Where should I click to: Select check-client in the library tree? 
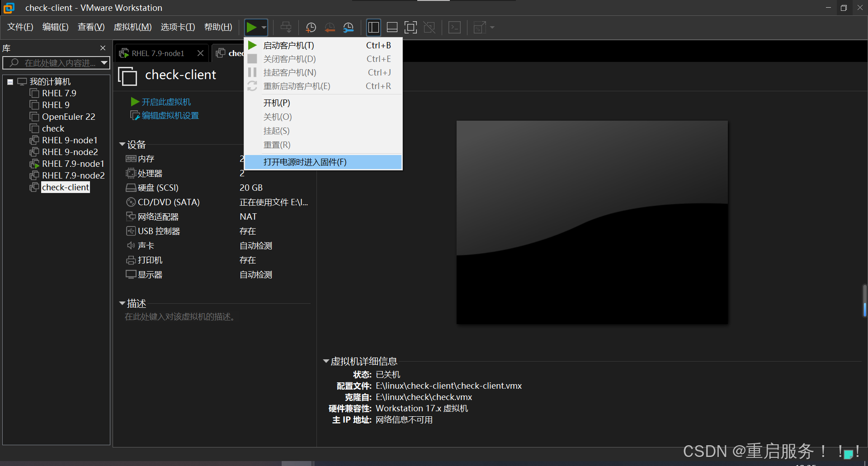coord(66,187)
